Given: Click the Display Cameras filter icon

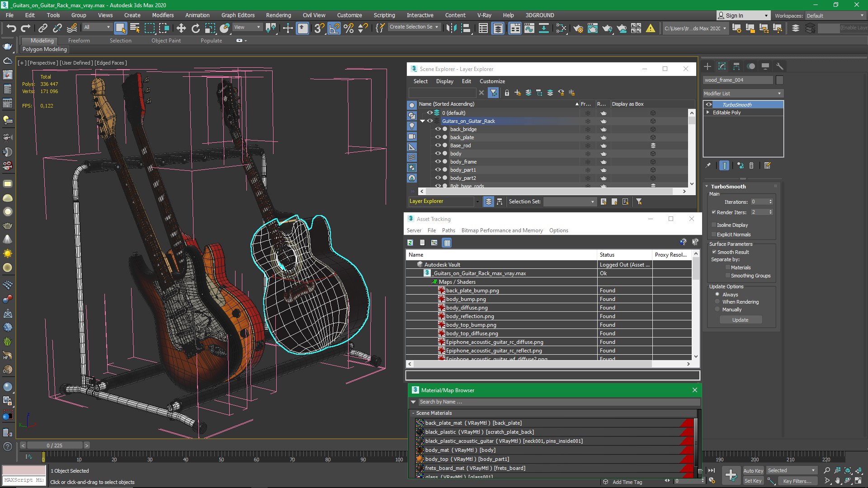Looking at the screenshot, I should [x=412, y=136].
